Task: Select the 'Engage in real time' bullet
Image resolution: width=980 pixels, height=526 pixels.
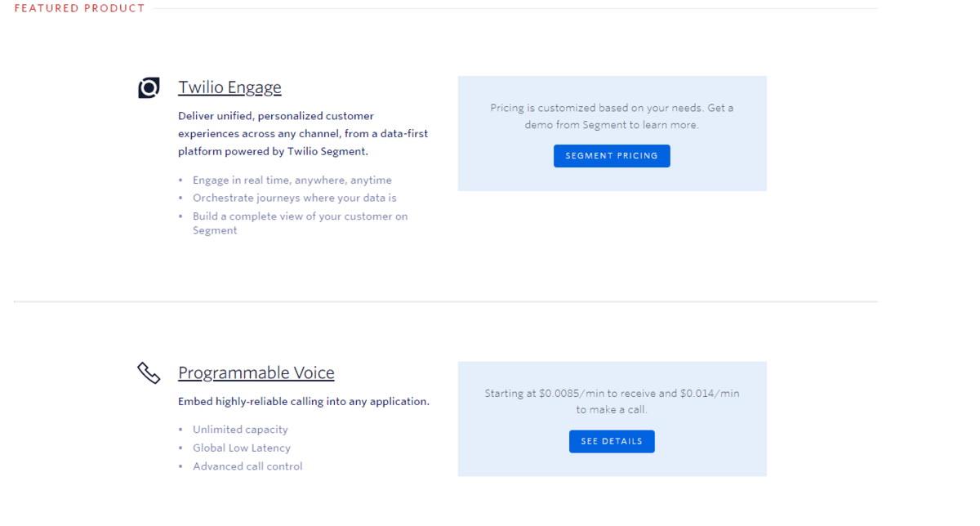Action: (x=292, y=180)
